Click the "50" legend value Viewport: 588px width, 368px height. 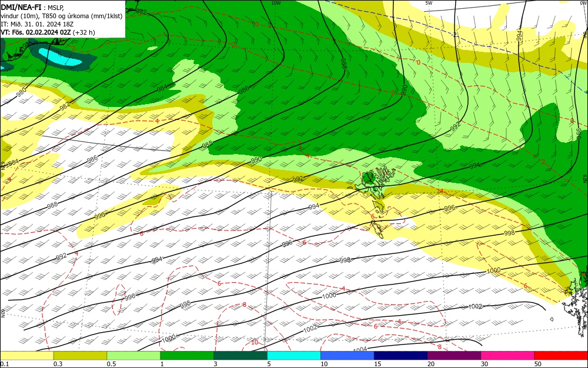(x=538, y=364)
